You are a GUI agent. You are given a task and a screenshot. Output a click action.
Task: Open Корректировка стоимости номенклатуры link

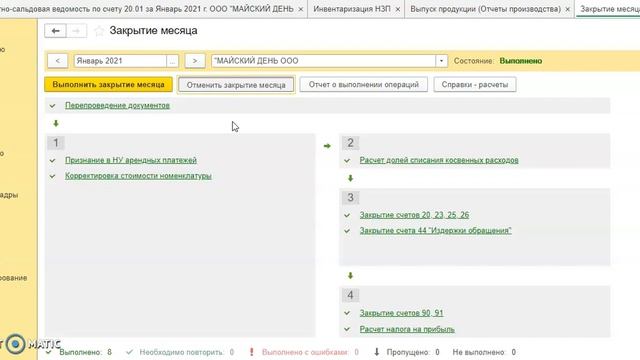138,176
